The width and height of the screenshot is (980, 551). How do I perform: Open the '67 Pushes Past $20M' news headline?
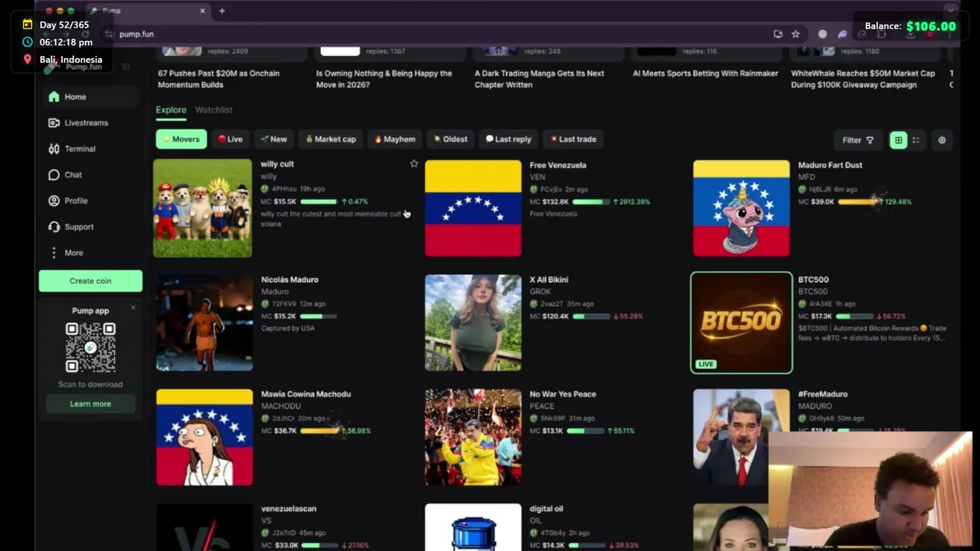[x=219, y=79]
